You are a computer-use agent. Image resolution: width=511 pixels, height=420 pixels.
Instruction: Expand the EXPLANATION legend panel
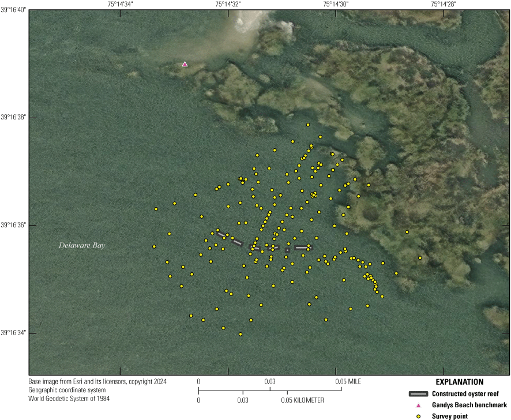460,382
